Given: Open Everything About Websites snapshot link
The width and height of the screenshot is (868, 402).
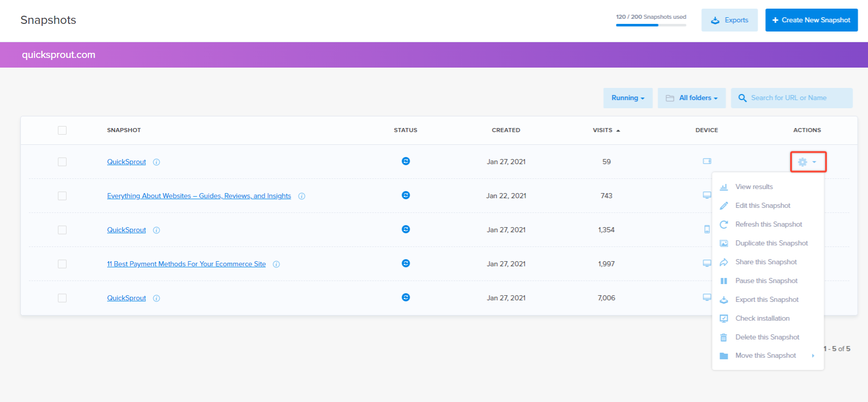Looking at the screenshot, I should point(199,196).
